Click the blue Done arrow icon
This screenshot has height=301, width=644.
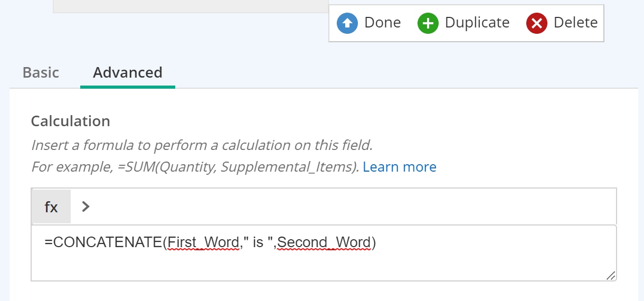tap(347, 23)
